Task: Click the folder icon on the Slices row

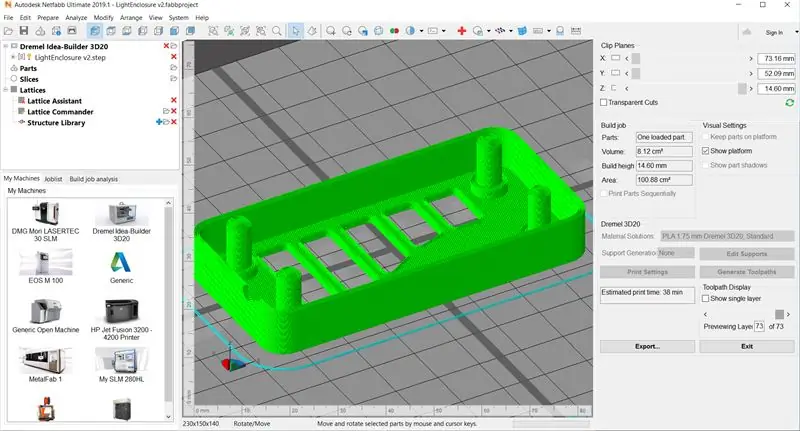Action: pos(173,79)
